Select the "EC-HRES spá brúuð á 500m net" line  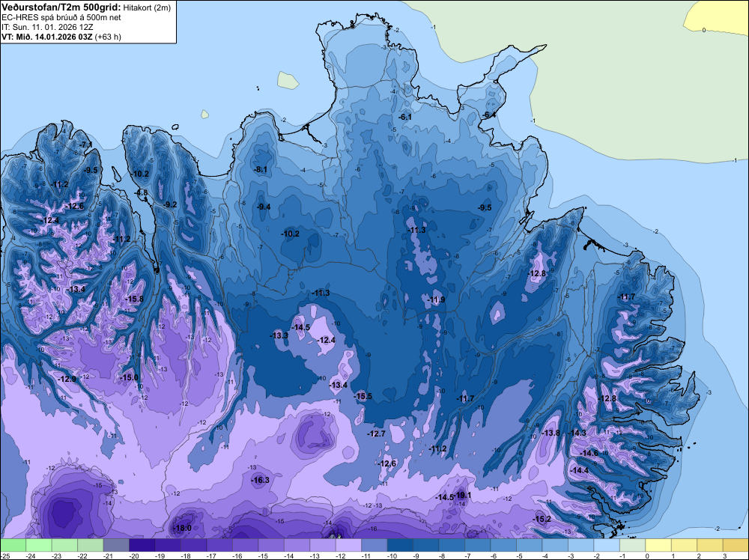[61, 17]
